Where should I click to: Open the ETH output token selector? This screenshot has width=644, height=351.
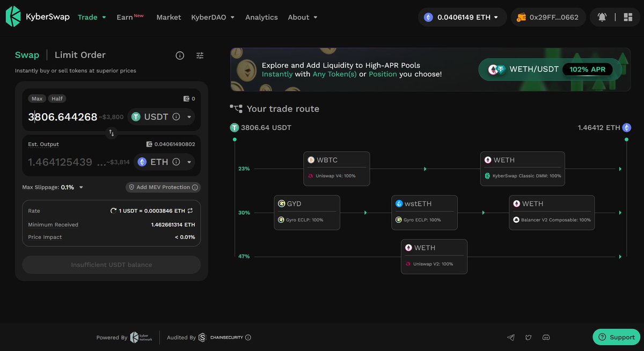click(164, 162)
